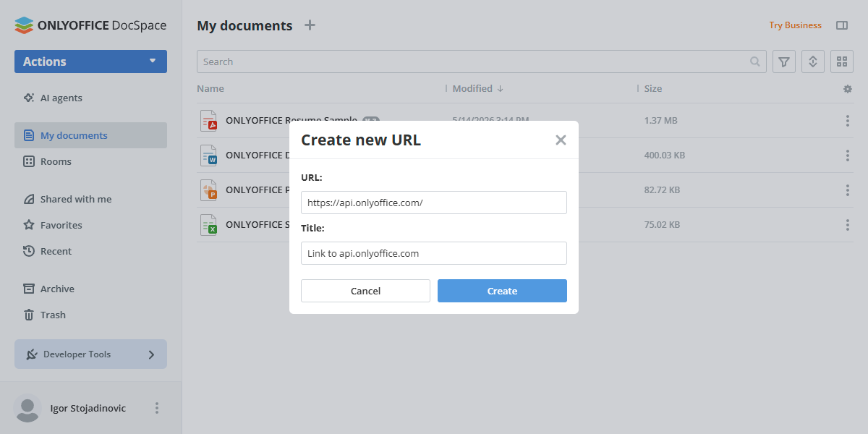Open table column settings gear
The width and height of the screenshot is (868, 434).
point(848,89)
